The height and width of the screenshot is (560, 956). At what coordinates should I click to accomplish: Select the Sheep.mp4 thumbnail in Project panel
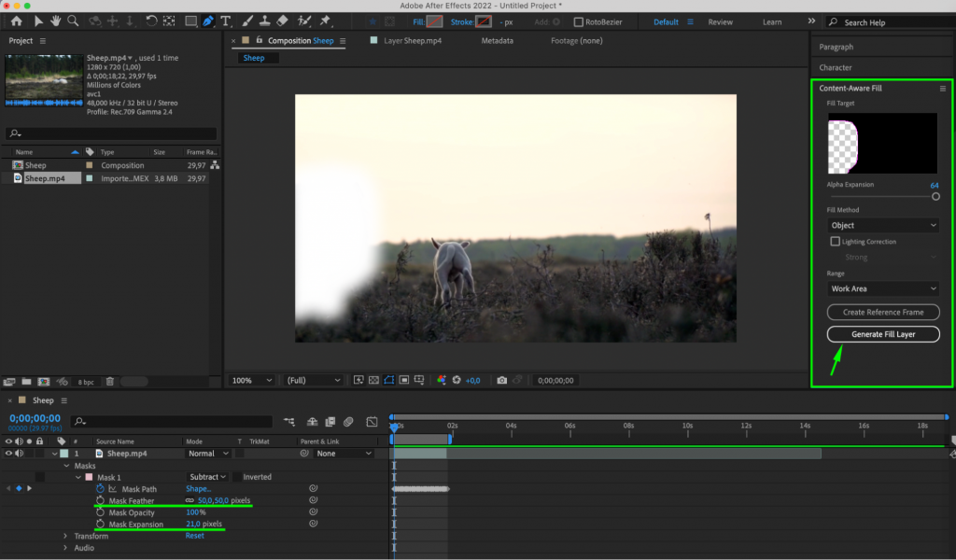tap(42, 81)
